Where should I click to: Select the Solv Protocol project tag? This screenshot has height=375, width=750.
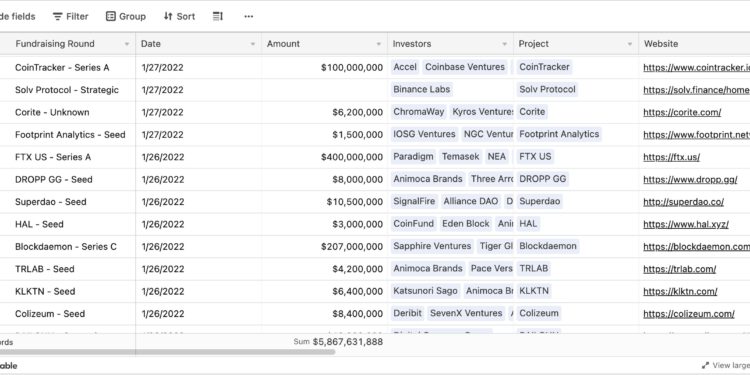pyautogui.click(x=547, y=89)
